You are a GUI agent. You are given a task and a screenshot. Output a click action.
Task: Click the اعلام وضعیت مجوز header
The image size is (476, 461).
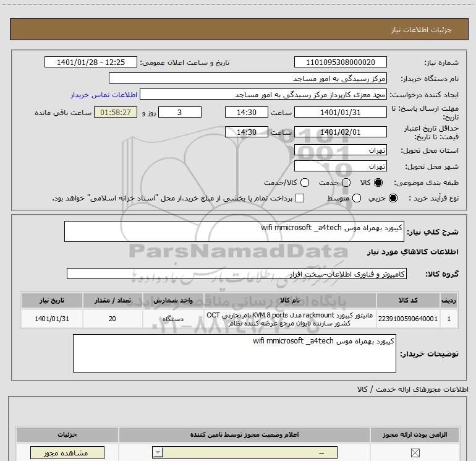244,434
